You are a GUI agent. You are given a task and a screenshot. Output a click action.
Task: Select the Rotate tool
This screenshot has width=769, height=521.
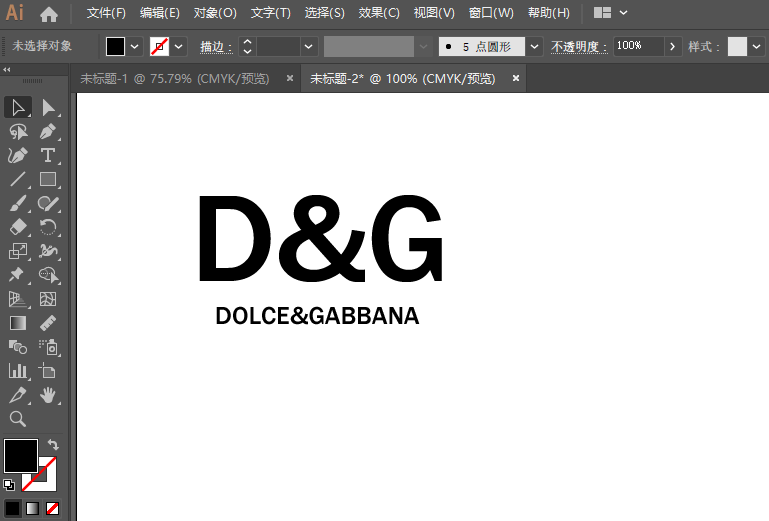(x=48, y=227)
